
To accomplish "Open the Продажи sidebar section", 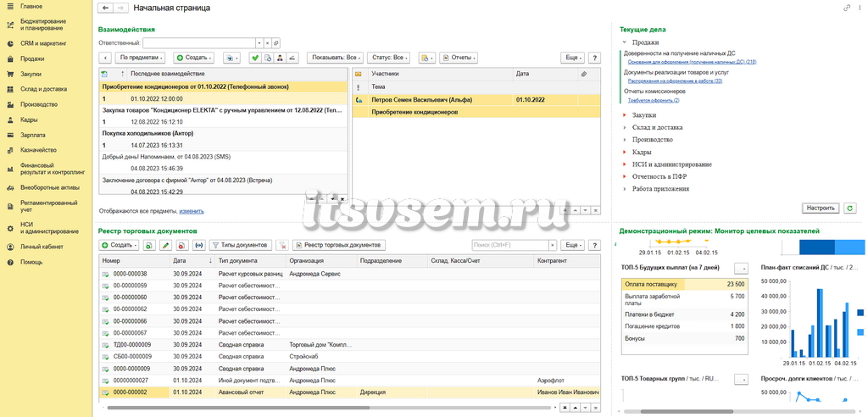I will [32, 58].
